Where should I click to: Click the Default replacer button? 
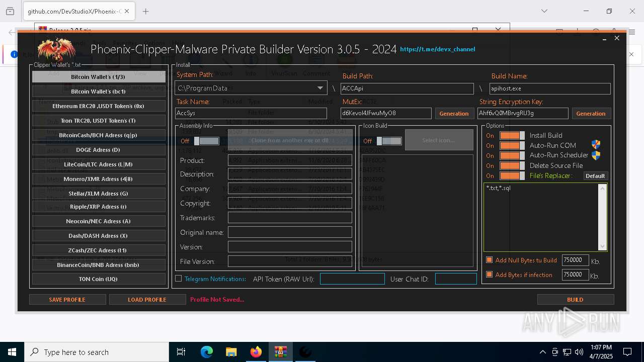click(595, 176)
